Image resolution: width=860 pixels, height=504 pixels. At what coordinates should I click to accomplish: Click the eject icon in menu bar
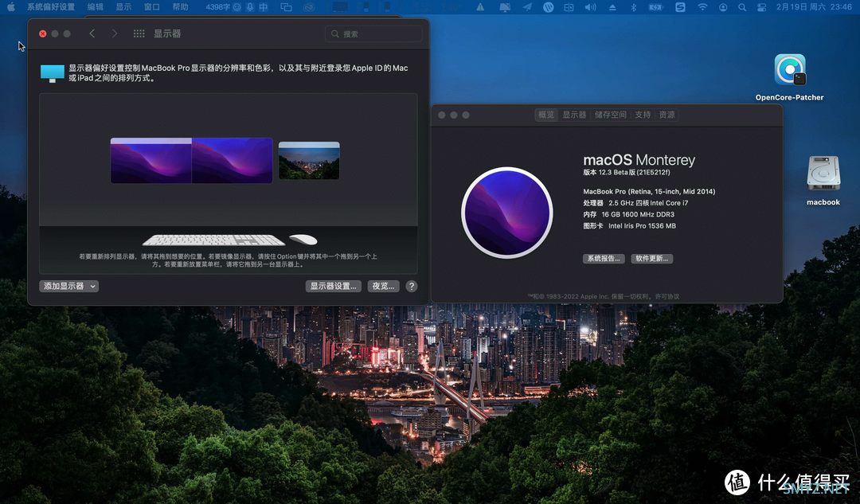612,7
